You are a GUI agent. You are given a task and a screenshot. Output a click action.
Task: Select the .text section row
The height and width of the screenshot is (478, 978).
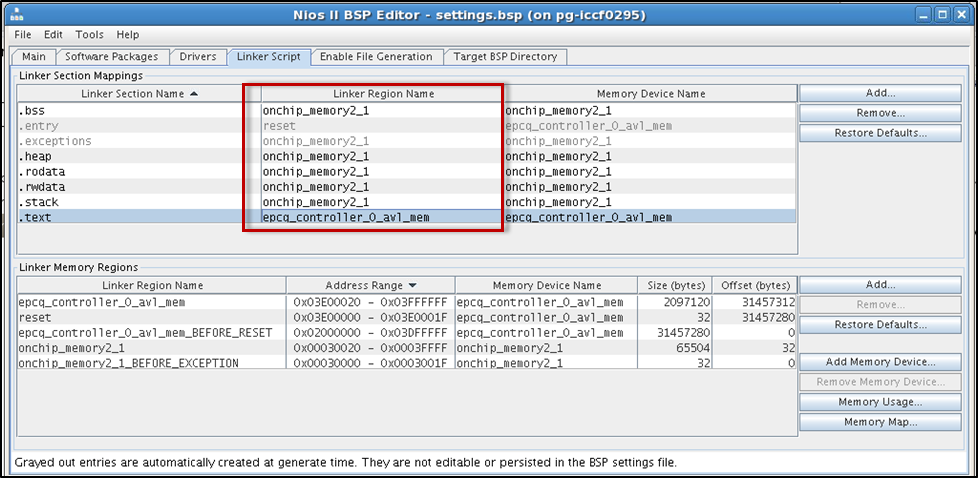[407, 217]
